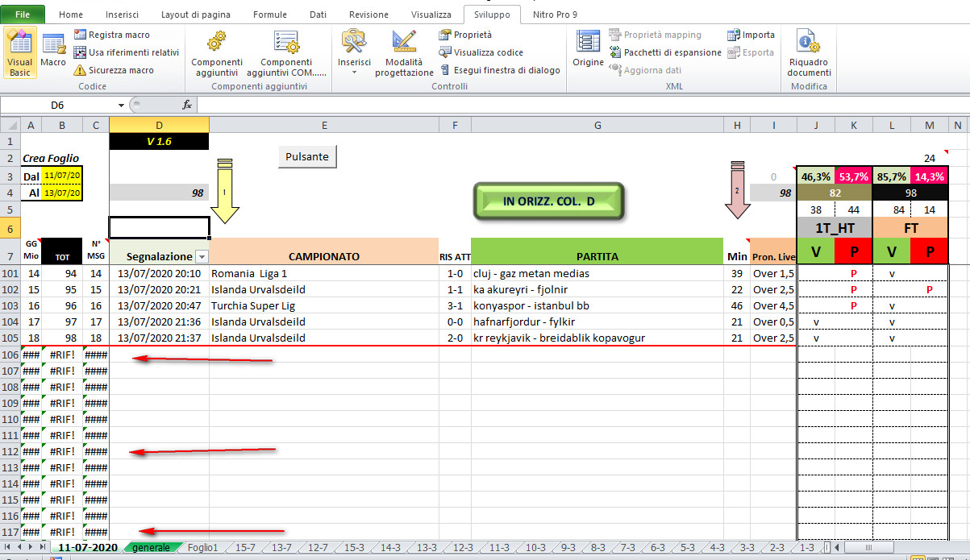Image resolution: width=970 pixels, height=560 pixels.
Task: Select column G header
Action: tap(597, 125)
